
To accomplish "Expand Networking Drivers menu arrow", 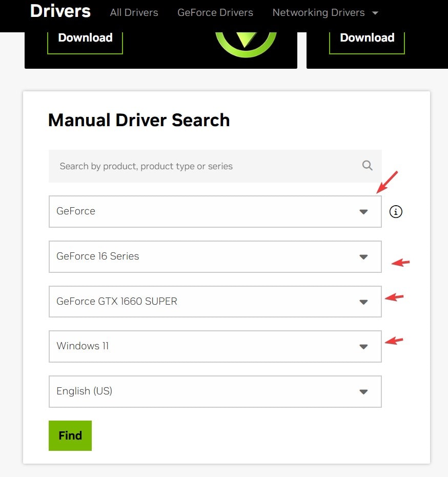I will [375, 13].
